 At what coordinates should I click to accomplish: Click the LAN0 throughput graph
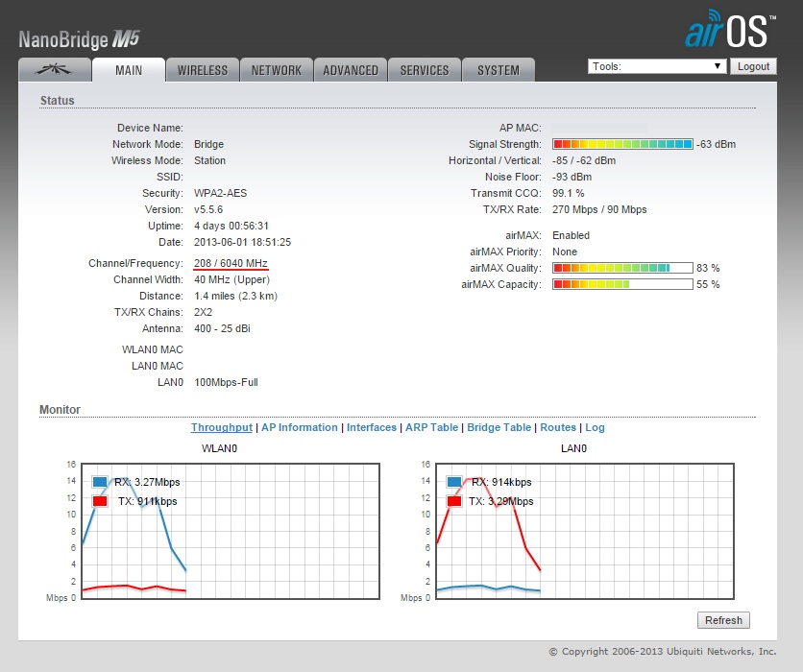point(585,531)
